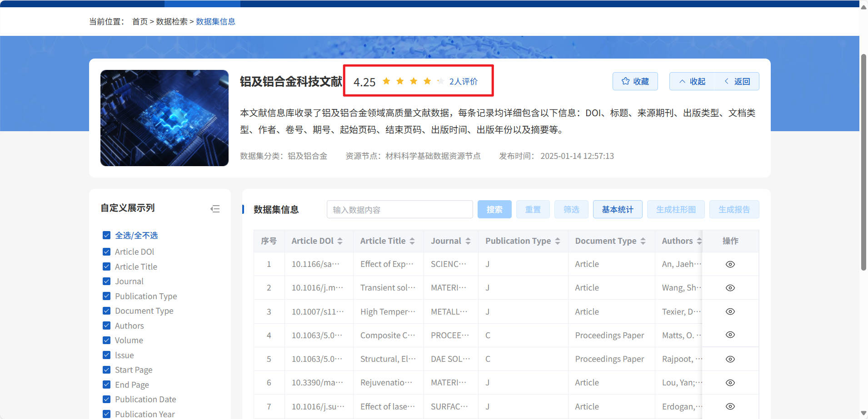Click eye icon for row 7
868x419 pixels.
tap(730, 407)
